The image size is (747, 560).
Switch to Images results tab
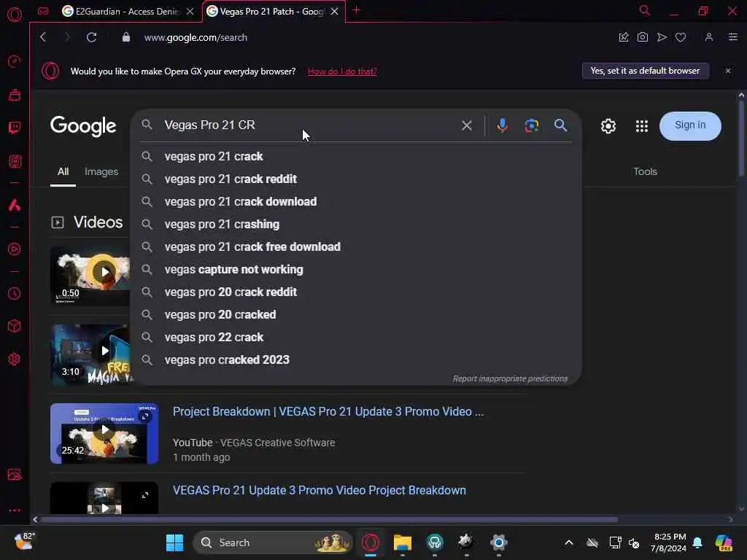(x=101, y=171)
